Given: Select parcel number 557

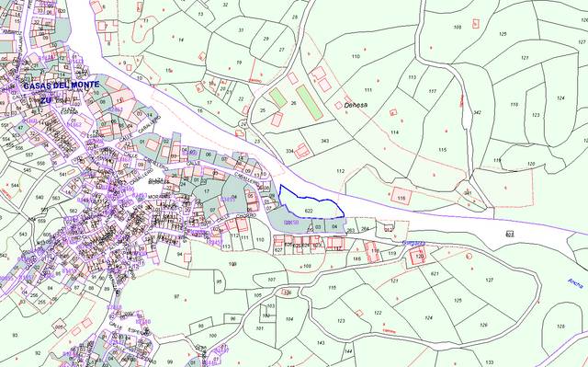Looking at the screenshot, I should click(x=29, y=155).
